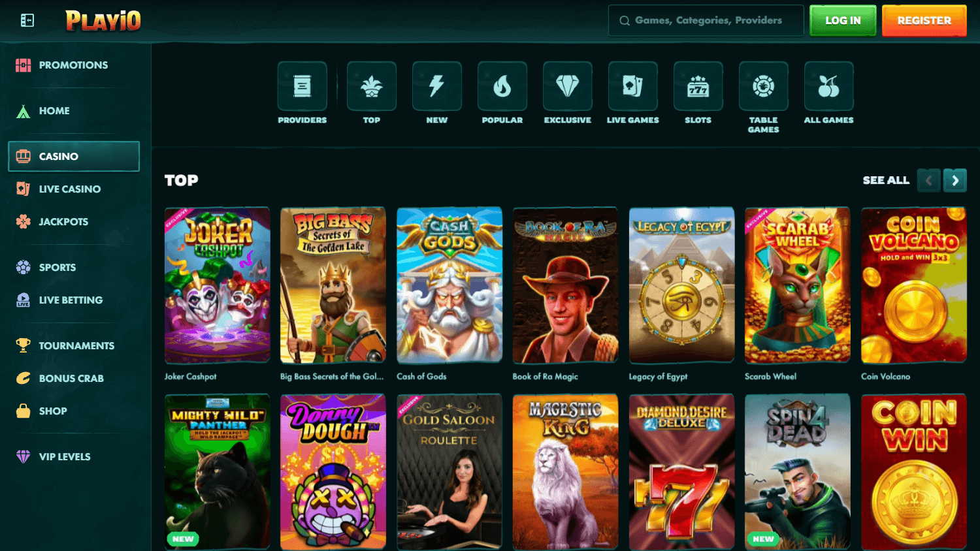The width and height of the screenshot is (980, 551).
Task: Click the Home tent icon
Action: click(24, 111)
